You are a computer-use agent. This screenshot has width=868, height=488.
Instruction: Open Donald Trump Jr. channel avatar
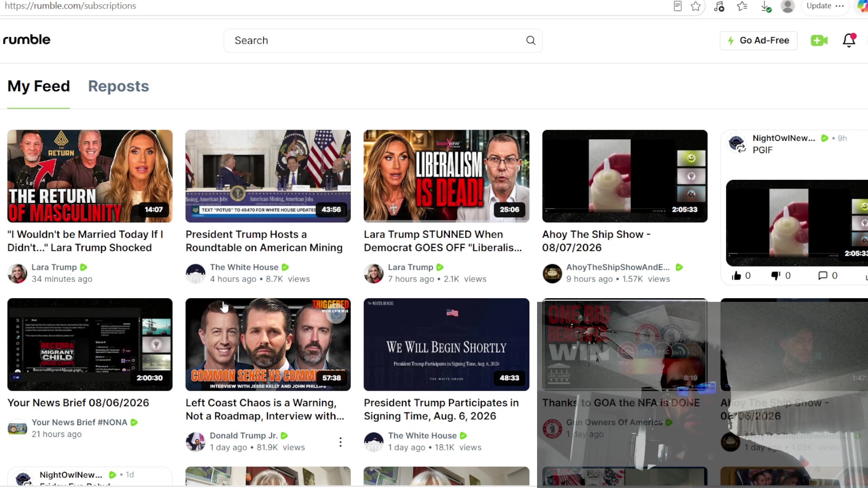pyautogui.click(x=195, y=441)
